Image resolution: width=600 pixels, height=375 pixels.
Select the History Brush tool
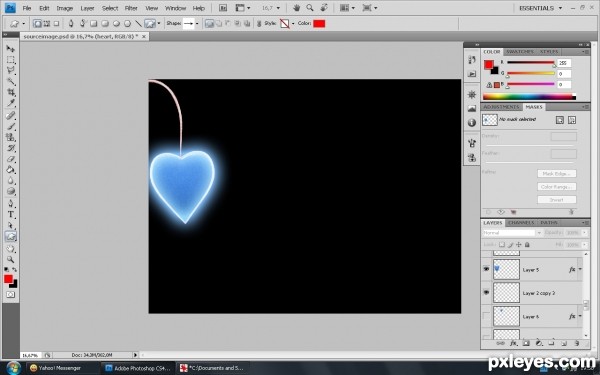click(10, 148)
